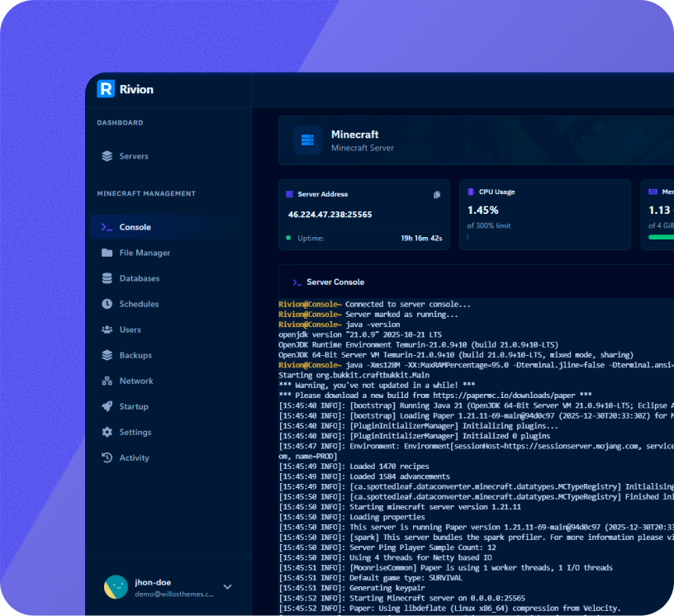
Task: Click the papermc.io downloads URL in console
Action: click(x=504, y=396)
